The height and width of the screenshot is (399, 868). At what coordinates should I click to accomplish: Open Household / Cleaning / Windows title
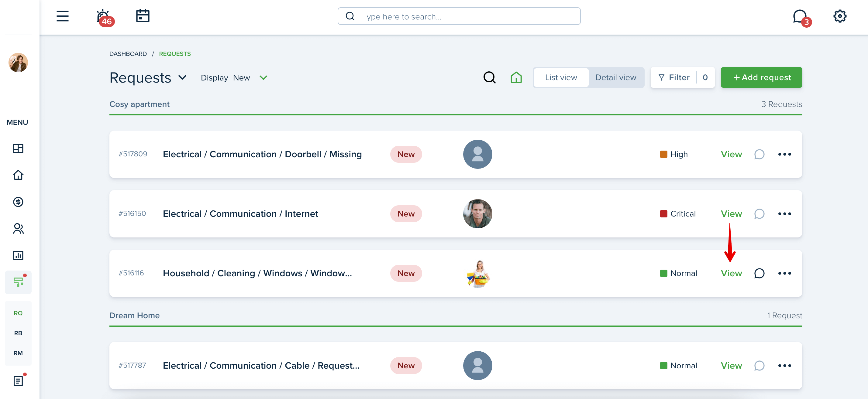point(257,273)
